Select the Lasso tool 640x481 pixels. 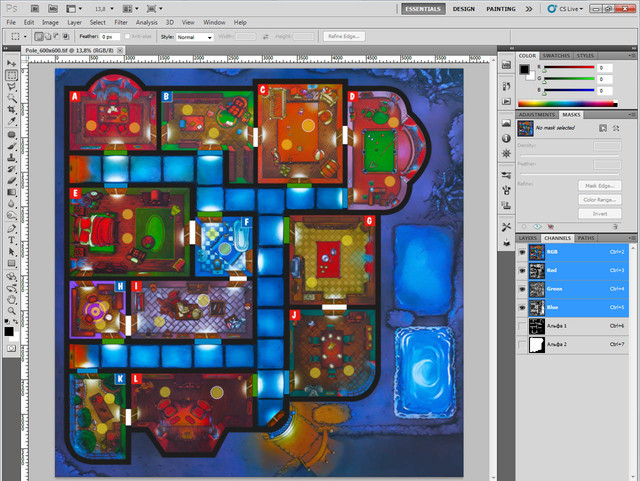coord(11,87)
